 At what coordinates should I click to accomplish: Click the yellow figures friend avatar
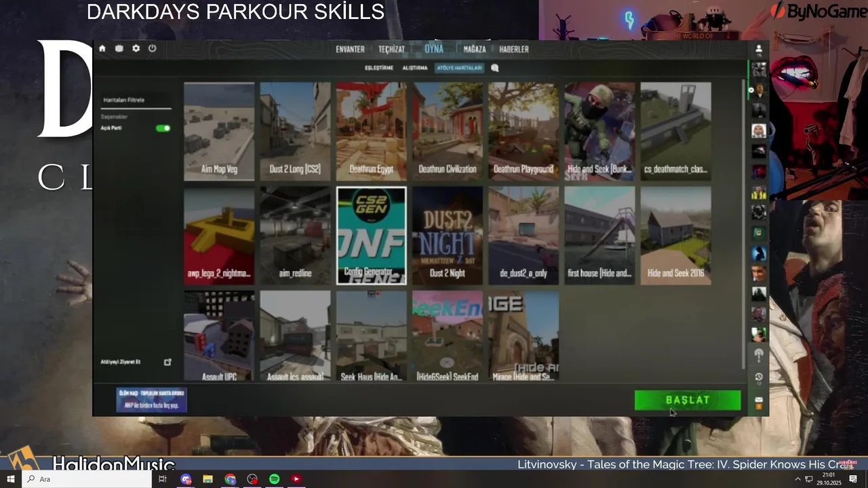point(759,192)
